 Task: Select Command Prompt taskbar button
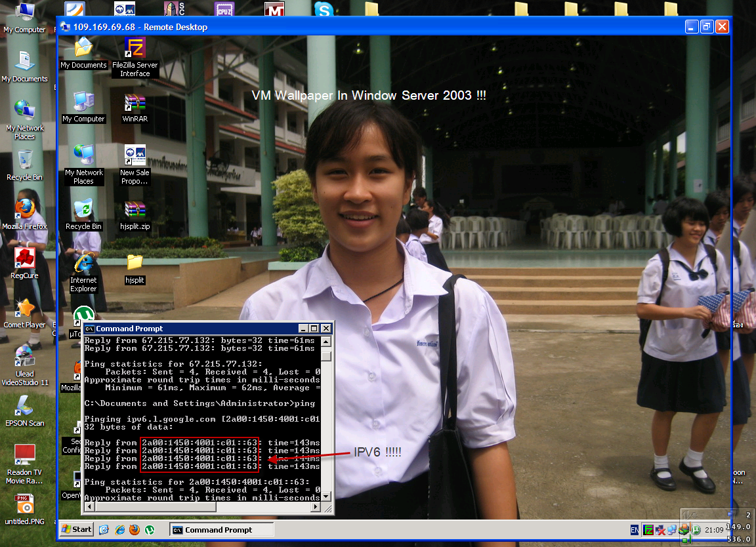[222, 530]
